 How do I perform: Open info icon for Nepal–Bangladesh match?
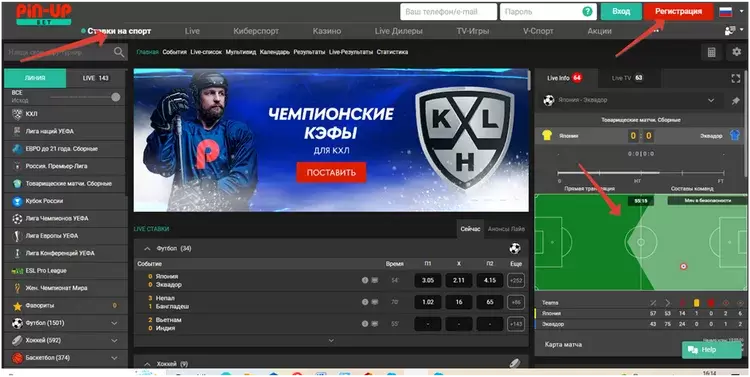click(365, 302)
